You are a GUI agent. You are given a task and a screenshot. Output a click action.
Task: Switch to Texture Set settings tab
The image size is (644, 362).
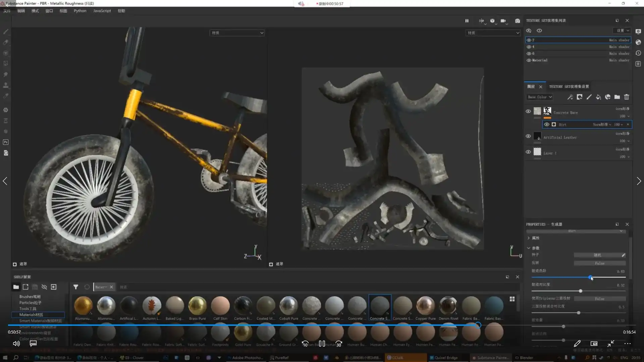[569, 86]
